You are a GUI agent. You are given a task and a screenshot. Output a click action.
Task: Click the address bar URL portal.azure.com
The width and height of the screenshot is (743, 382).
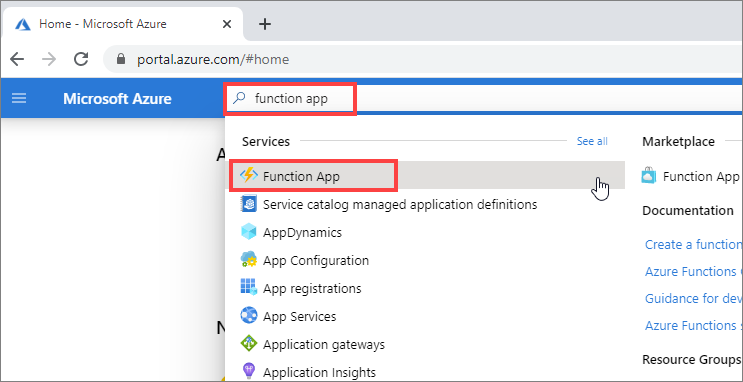tap(213, 60)
